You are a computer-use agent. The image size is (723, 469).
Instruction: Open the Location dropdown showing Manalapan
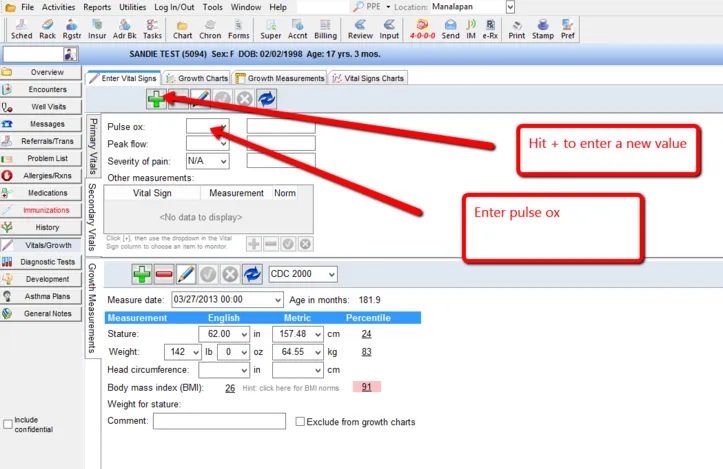click(x=510, y=7)
